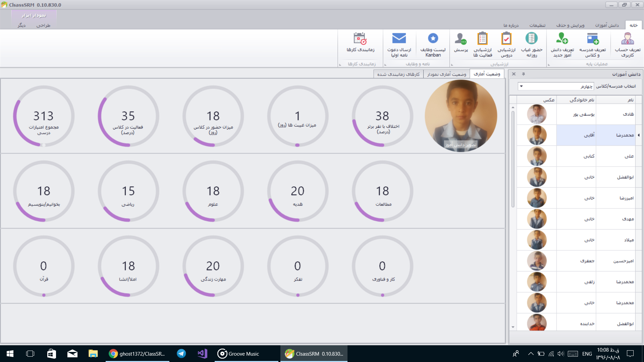Switch to the chart statistics tab

tap(446, 74)
